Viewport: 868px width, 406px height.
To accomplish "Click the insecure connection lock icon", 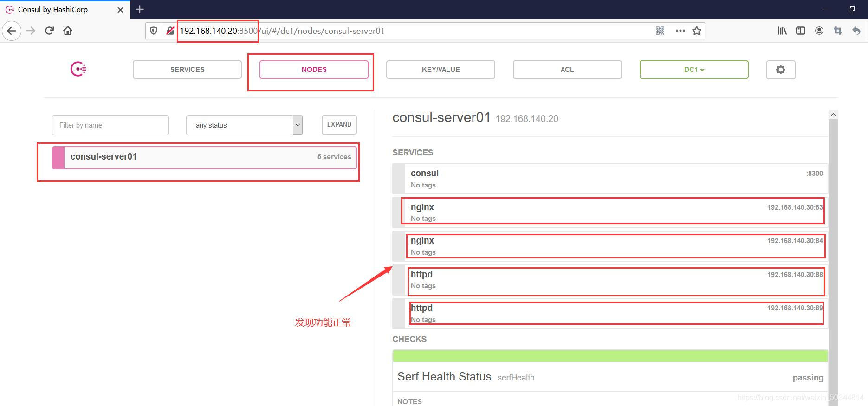I will pyautogui.click(x=170, y=31).
